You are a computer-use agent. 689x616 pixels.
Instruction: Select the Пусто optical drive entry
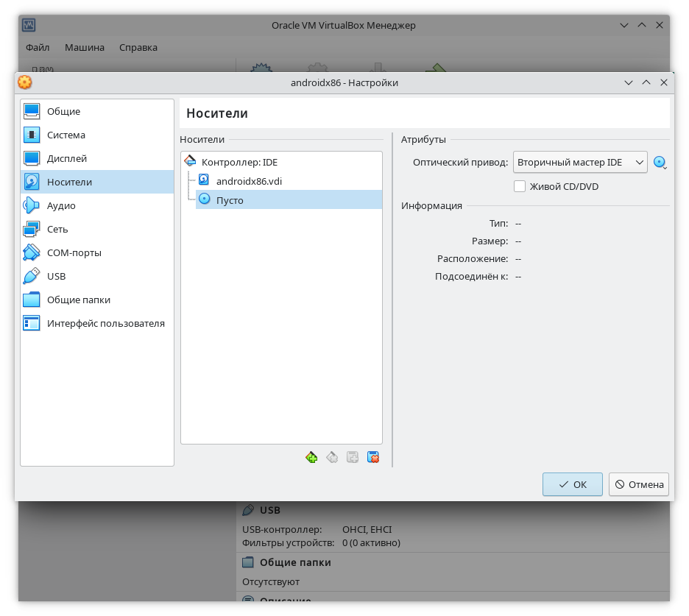[230, 200]
